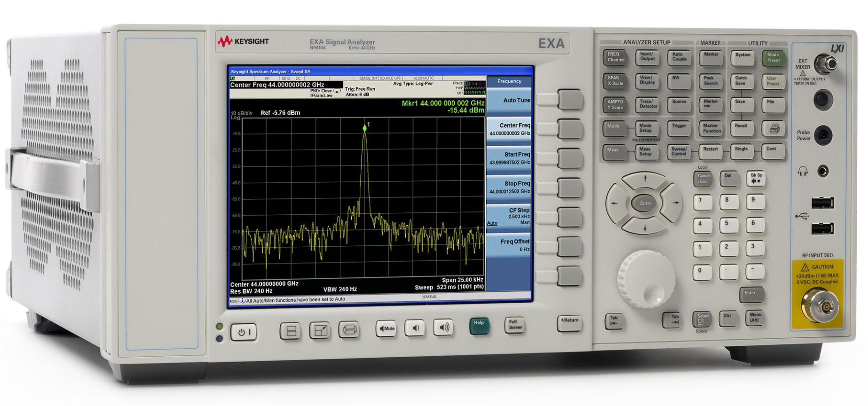This screenshot has height=406, width=868.
Task: Click the Enter key below numeric keypad
Action: pyautogui.click(x=751, y=295)
